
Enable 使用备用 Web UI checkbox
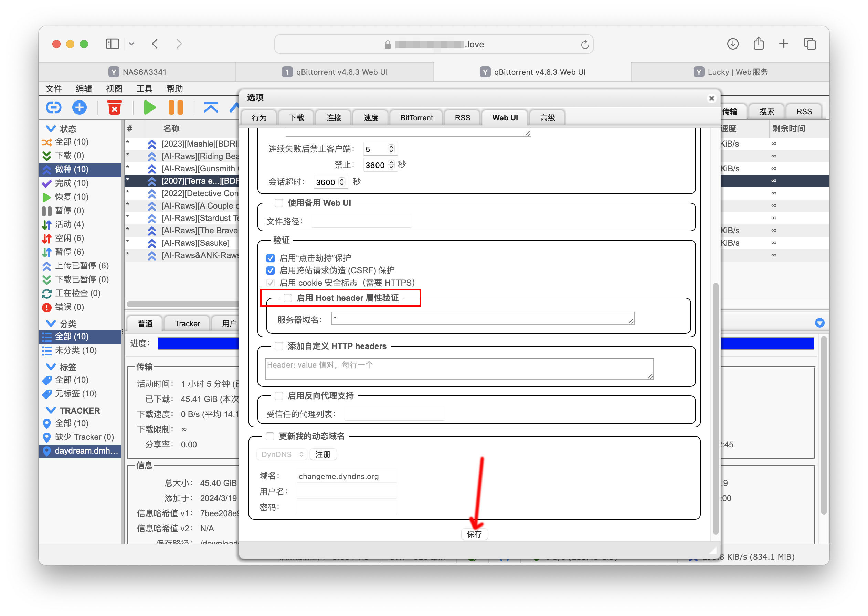pos(279,203)
